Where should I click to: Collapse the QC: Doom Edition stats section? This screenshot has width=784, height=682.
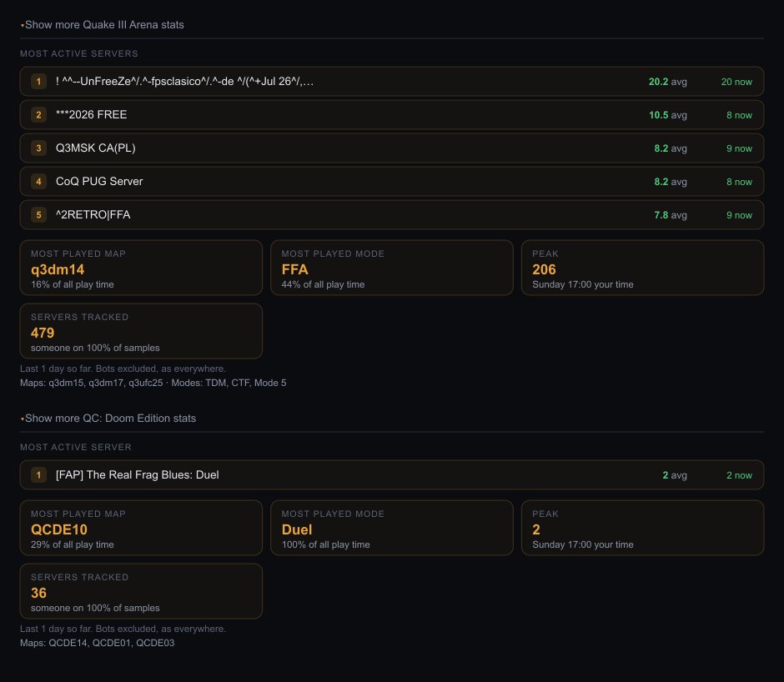[x=108, y=418]
